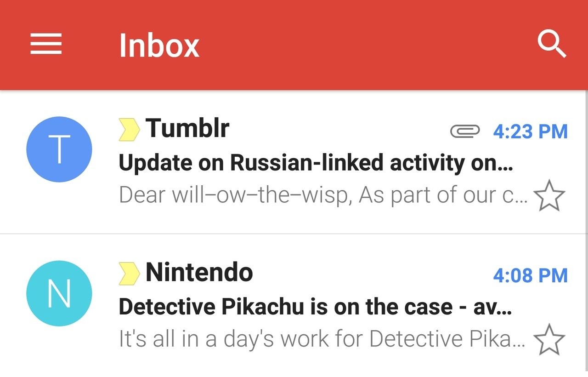Select Tumblr email via blue T avatar

point(59,149)
